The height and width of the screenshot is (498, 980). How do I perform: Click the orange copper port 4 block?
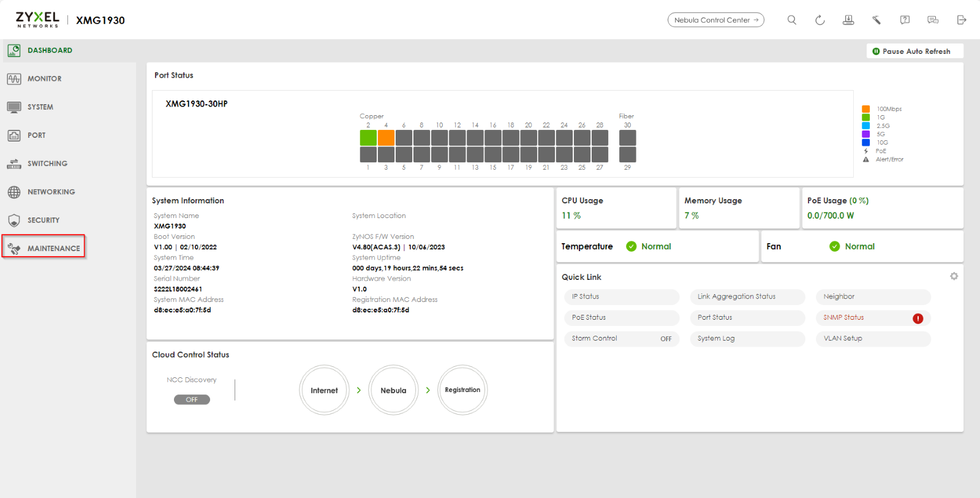click(386, 138)
